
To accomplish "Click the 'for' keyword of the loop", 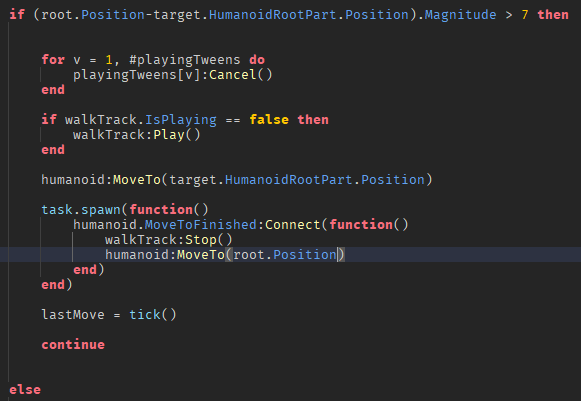I will pos(53,60).
